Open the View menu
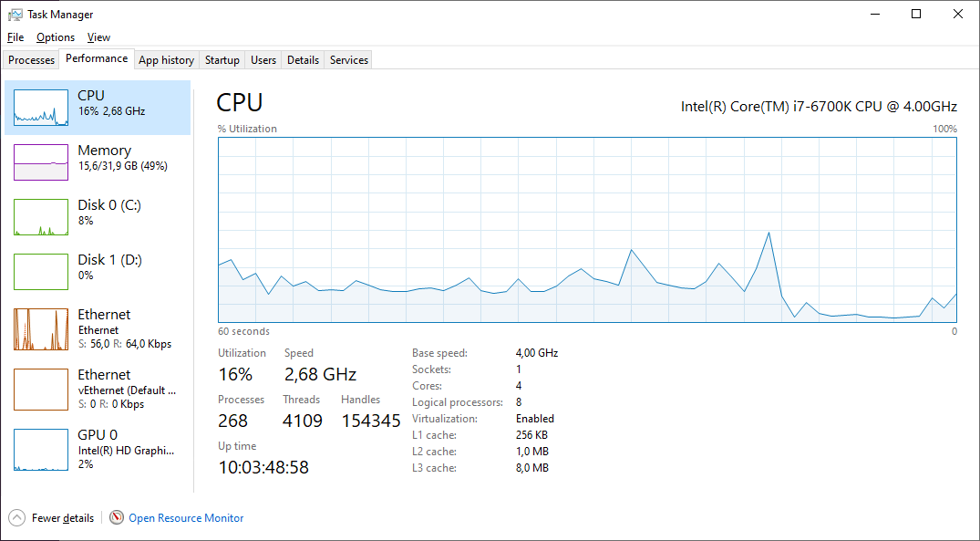 pyautogui.click(x=98, y=37)
